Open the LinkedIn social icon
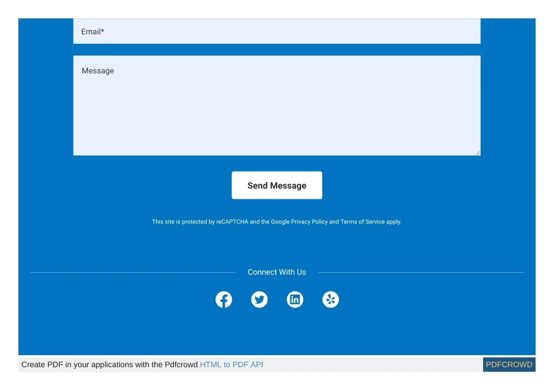The width and height of the screenshot is (554, 392). pos(295,299)
